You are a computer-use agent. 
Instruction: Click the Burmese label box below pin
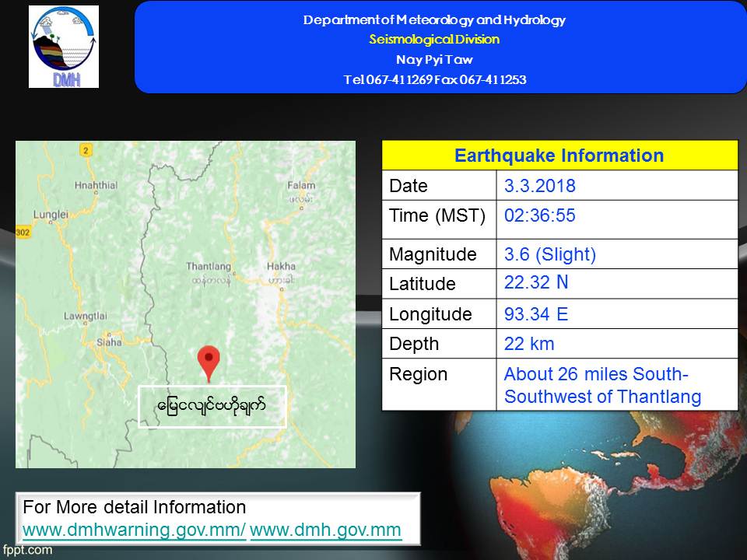click(212, 406)
